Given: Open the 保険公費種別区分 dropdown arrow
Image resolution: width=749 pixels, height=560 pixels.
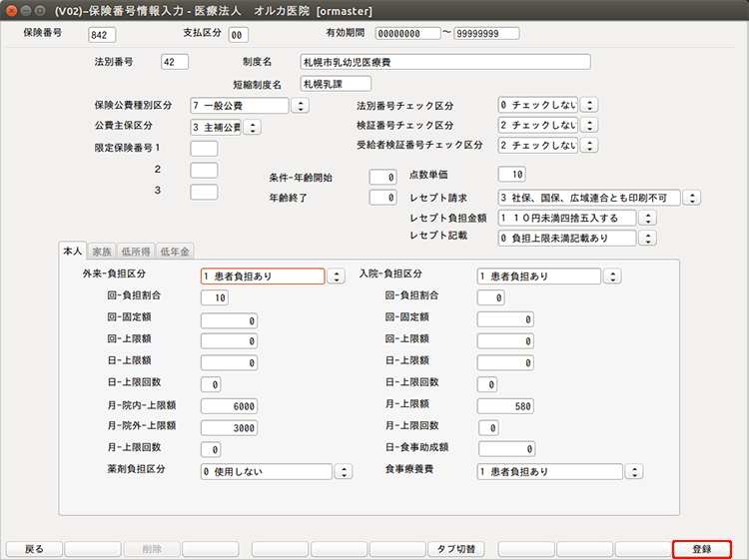Looking at the screenshot, I should click(301, 106).
